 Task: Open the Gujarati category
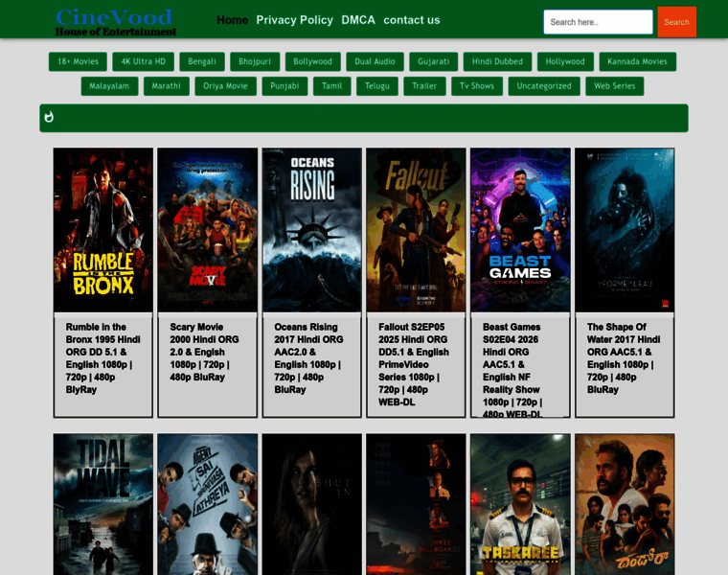pyautogui.click(x=433, y=61)
